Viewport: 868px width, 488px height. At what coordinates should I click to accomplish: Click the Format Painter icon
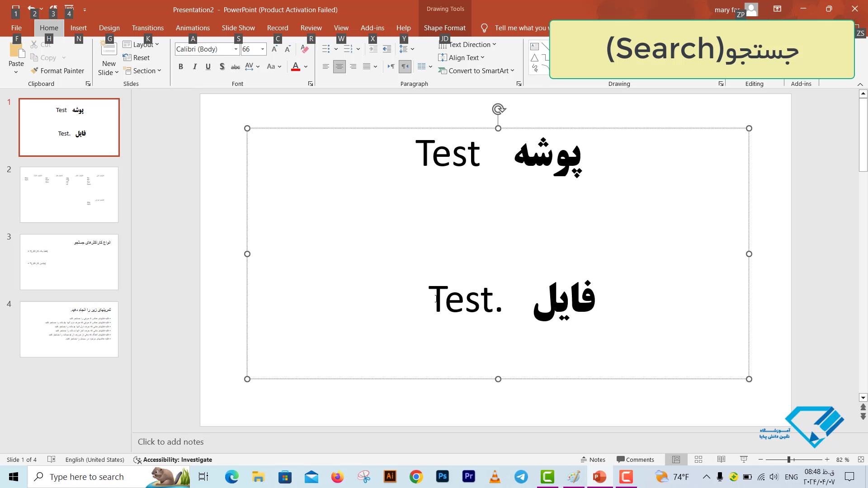click(x=34, y=71)
